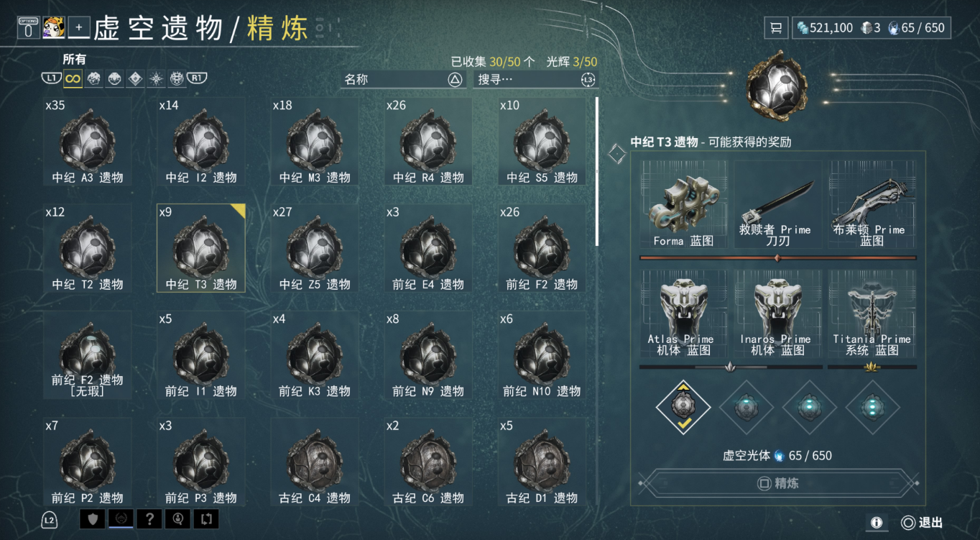Open the question mark help icon

click(149, 518)
